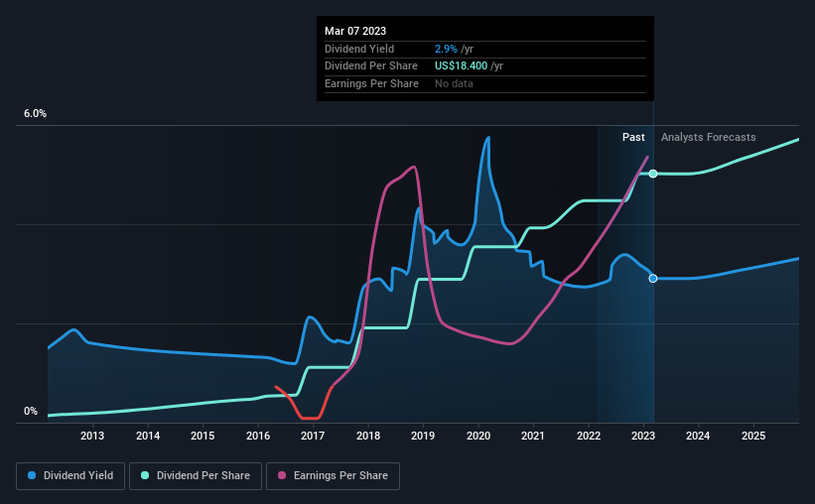Viewport: 815px width, 504px height.
Task: Toggle the Dividend Per Share legend series
Action: click(196, 476)
